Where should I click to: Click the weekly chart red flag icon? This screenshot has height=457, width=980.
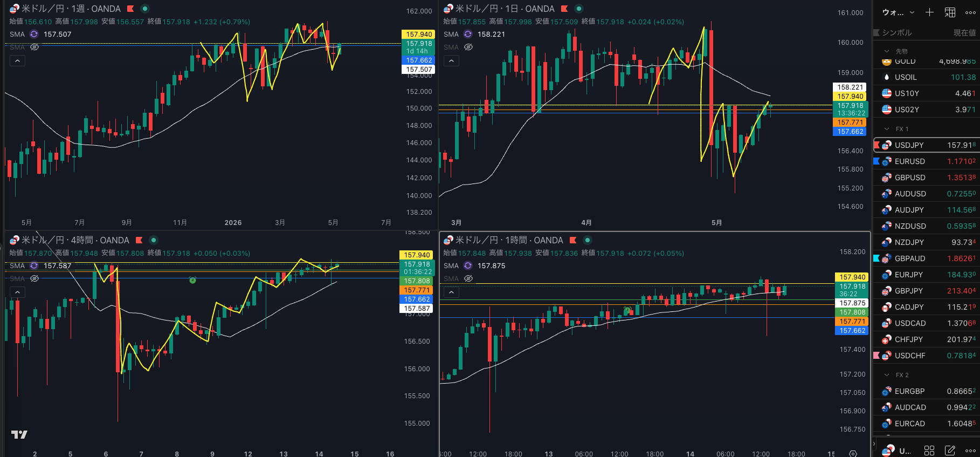(130, 9)
